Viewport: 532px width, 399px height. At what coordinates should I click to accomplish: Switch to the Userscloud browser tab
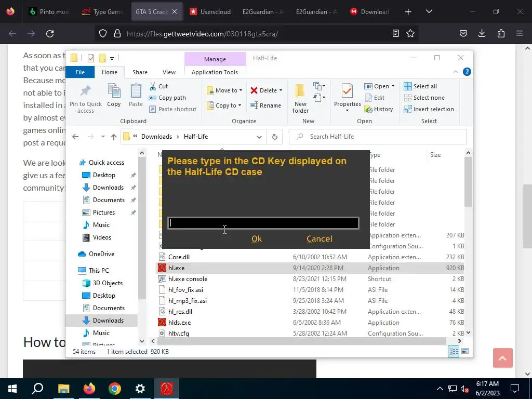(x=210, y=11)
